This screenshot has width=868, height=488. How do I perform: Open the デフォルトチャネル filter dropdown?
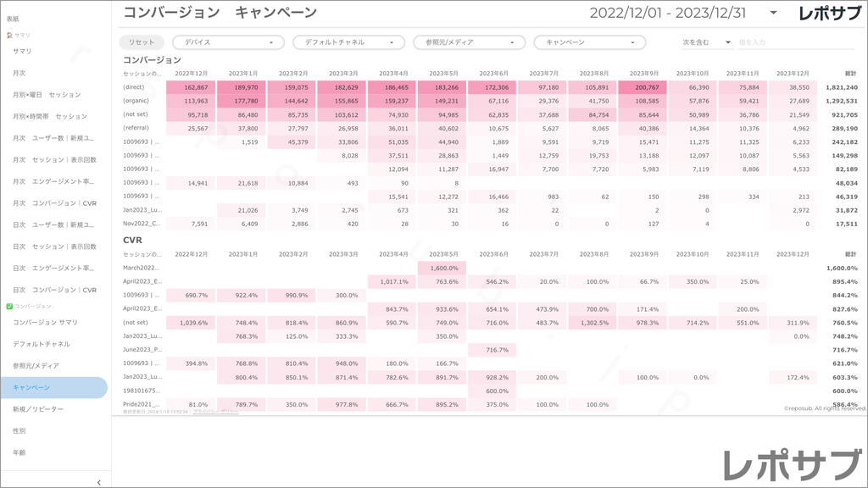point(348,42)
